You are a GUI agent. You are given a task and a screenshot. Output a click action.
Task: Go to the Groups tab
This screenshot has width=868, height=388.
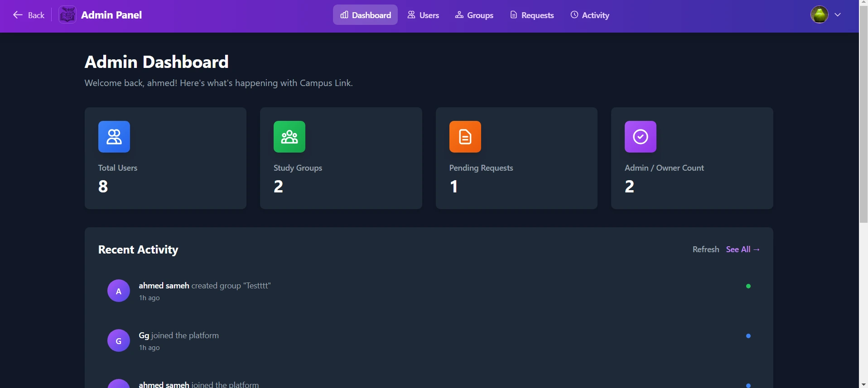[474, 15]
